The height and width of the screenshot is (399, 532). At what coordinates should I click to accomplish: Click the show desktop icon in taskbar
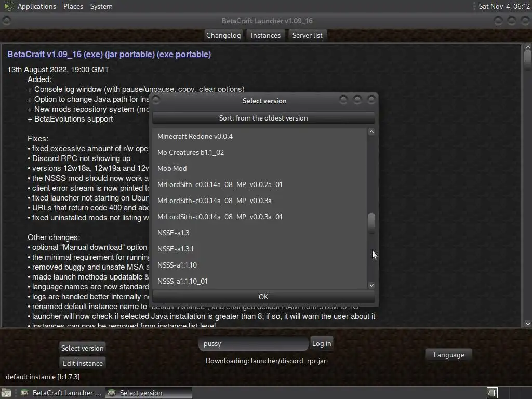click(6, 393)
